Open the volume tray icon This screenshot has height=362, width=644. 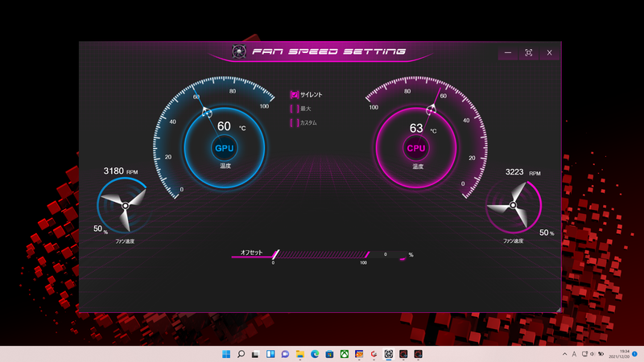click(x=592, y=354)
